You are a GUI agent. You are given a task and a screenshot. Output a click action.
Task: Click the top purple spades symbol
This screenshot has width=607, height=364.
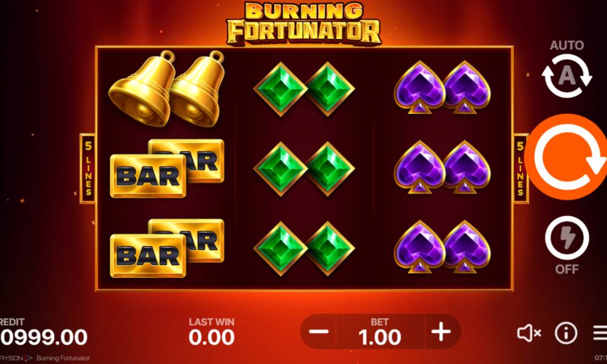pos(443,87)
